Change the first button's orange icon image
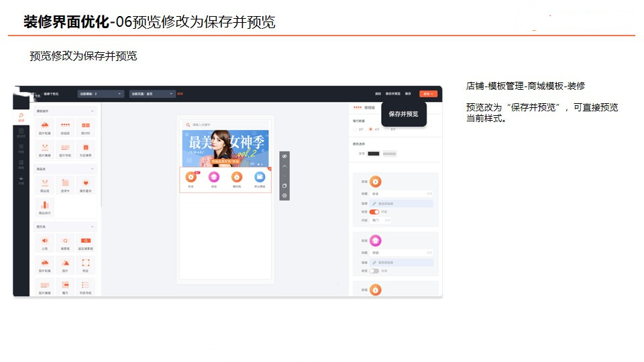 (376, 182)
